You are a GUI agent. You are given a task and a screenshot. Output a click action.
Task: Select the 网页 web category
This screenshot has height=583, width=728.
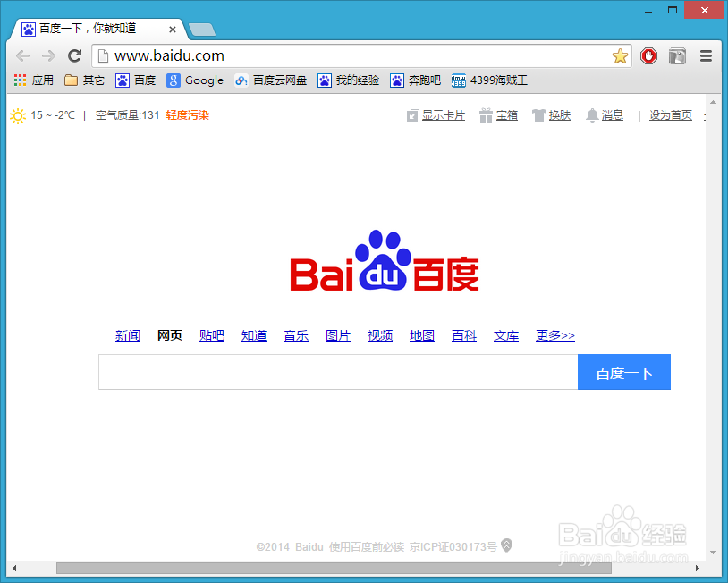tap(169, 335)
